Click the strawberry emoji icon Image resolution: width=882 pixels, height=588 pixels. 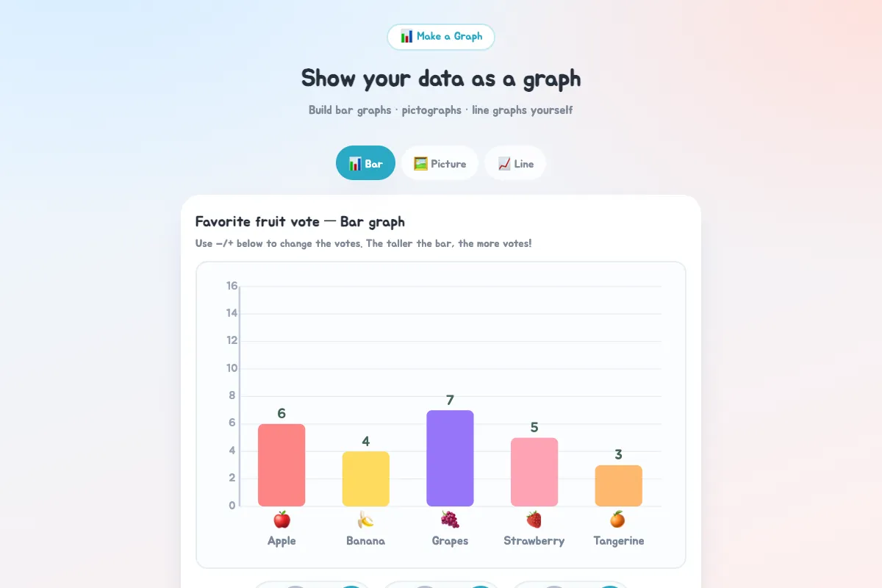[534, 520]
